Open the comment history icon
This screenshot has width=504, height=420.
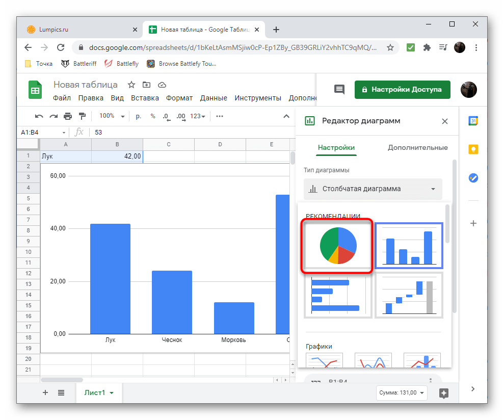click(x=339, y=89)
